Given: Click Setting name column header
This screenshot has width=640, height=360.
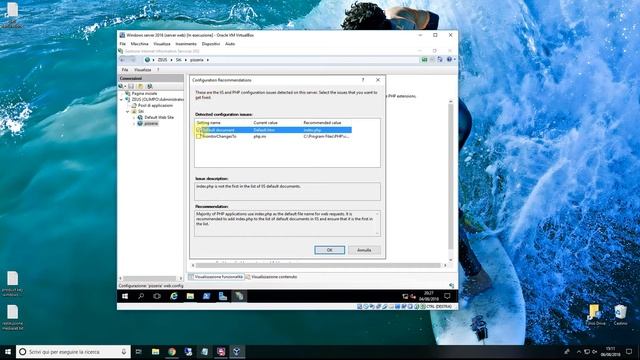Looking at the screenshot, I should point(209,122).
